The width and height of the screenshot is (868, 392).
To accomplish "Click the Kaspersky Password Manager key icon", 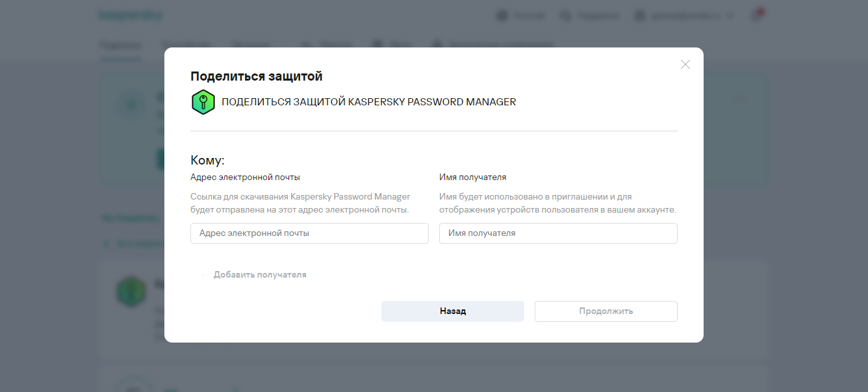I will (203, 102).
